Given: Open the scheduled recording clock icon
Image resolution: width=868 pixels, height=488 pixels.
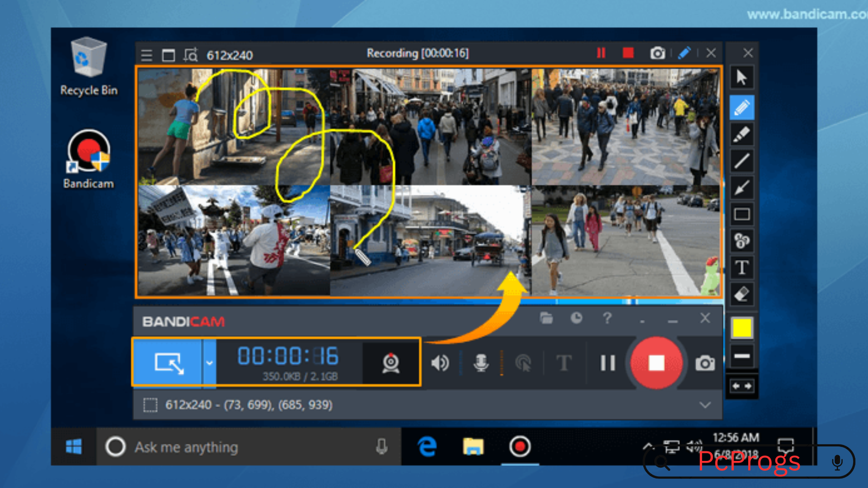Looking at the screenshot, I should pyautogui.click(x=576, y=318).
